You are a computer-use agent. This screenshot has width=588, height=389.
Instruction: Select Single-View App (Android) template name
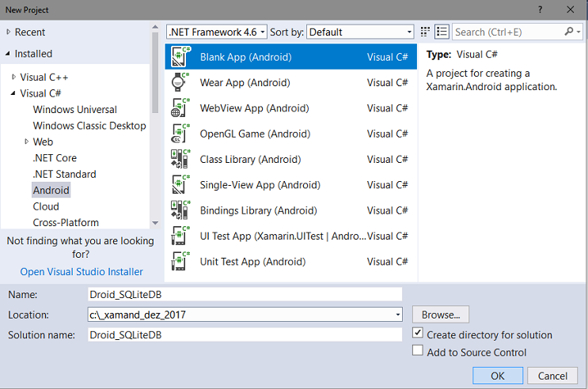coord(260,184)
